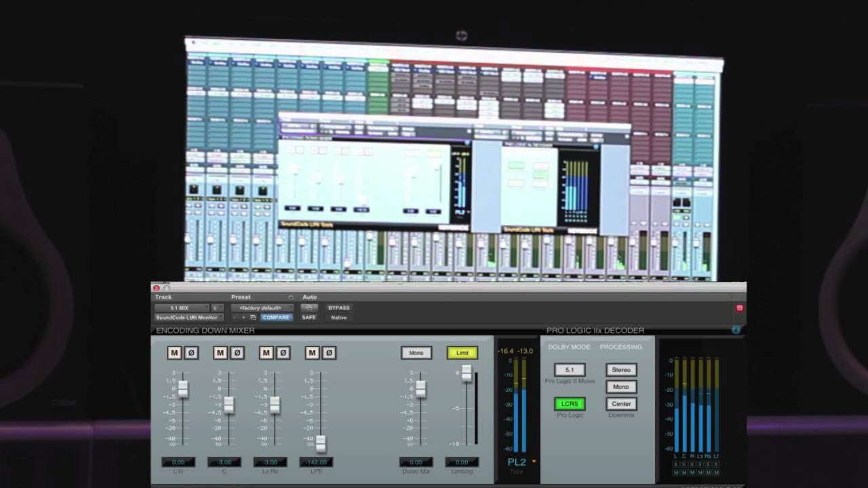Click the Limiting value field

click(x=462, y=462)
